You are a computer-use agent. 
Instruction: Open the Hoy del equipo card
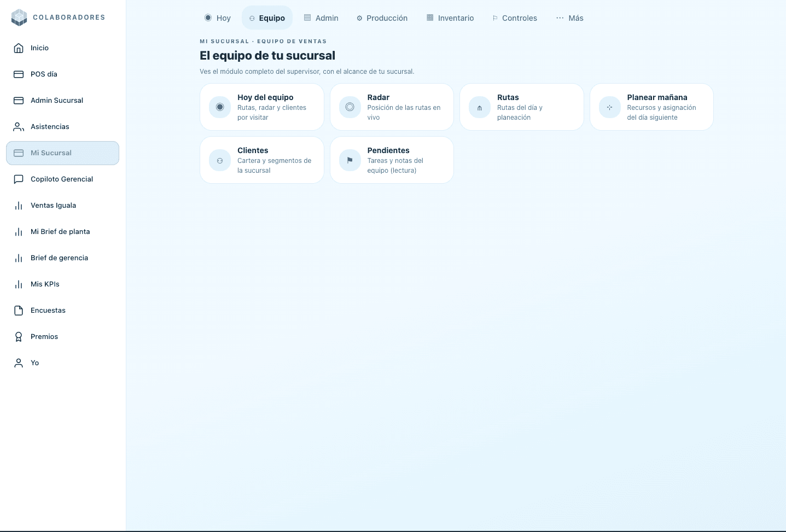pyautogui.click(x=262, y=107)
